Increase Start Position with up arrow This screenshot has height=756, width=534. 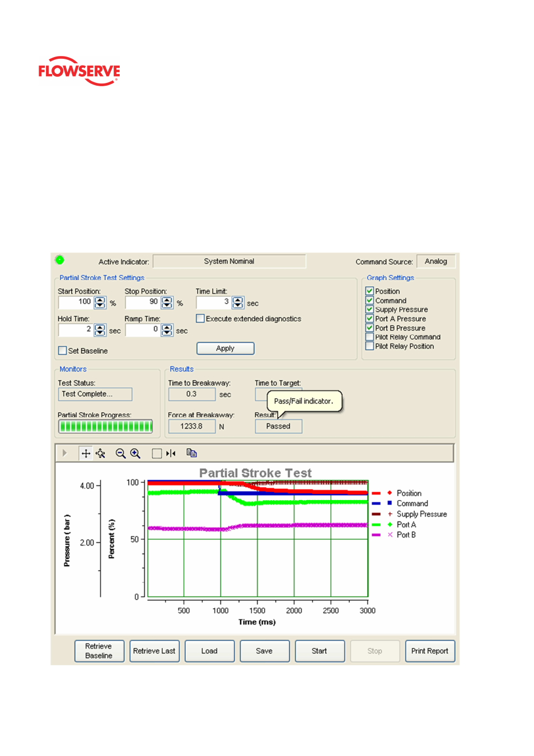(x=100, y=300)
